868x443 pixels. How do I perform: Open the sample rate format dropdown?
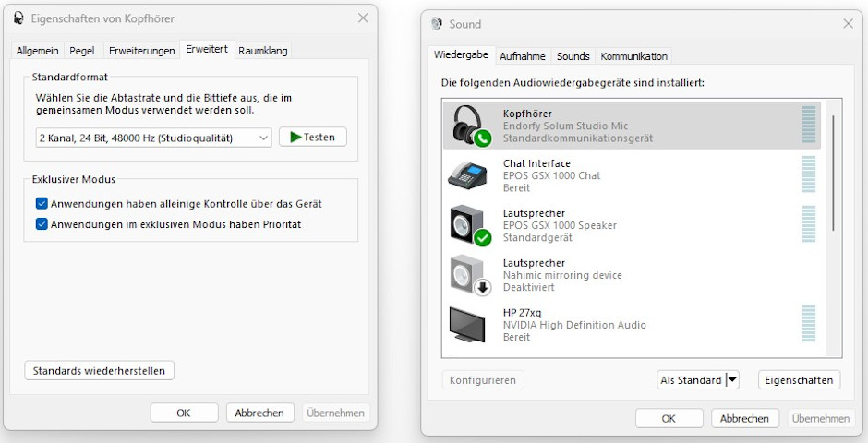tap(153, 138)
